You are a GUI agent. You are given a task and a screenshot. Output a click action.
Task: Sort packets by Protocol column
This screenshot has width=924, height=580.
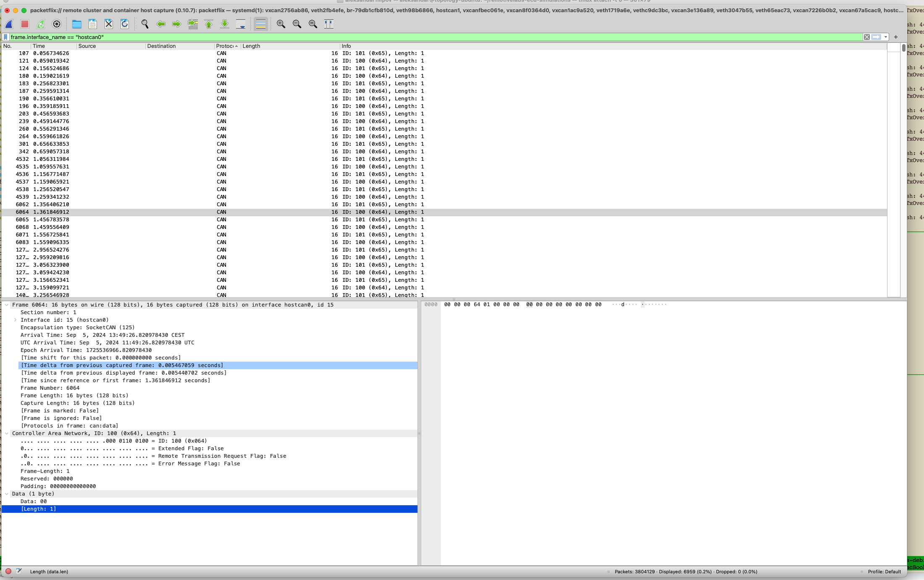pos(227,46)
